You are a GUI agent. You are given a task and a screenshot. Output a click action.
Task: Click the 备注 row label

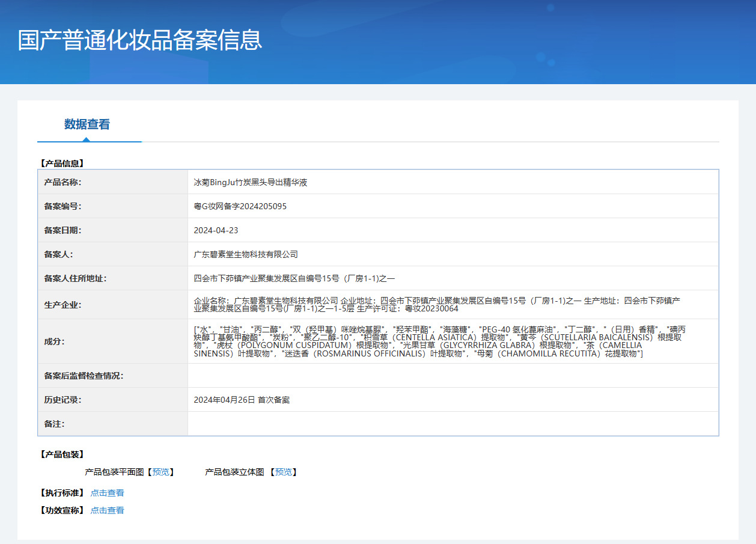point(54,424)
